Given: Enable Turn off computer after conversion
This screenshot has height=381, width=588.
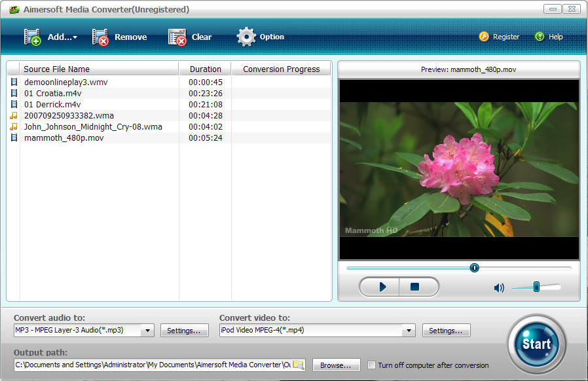Looking at the screenshot, I should click(371, 365).
